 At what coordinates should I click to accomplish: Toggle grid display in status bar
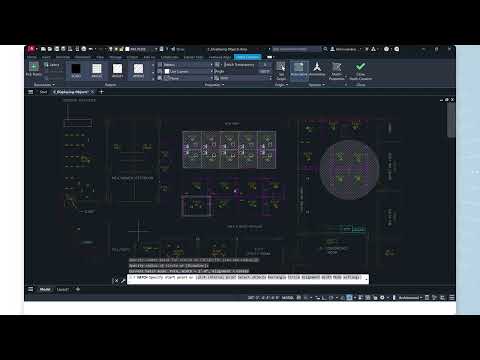[299, 297]
